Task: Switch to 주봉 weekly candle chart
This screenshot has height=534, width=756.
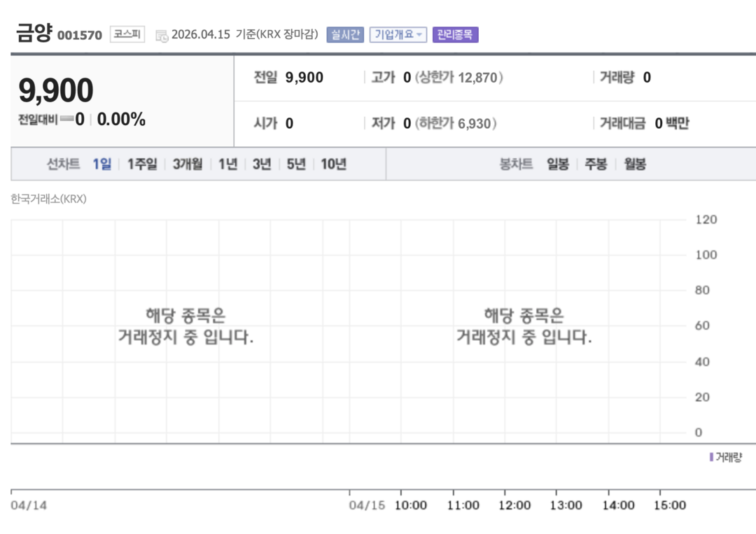Action: tap(596, 164)
